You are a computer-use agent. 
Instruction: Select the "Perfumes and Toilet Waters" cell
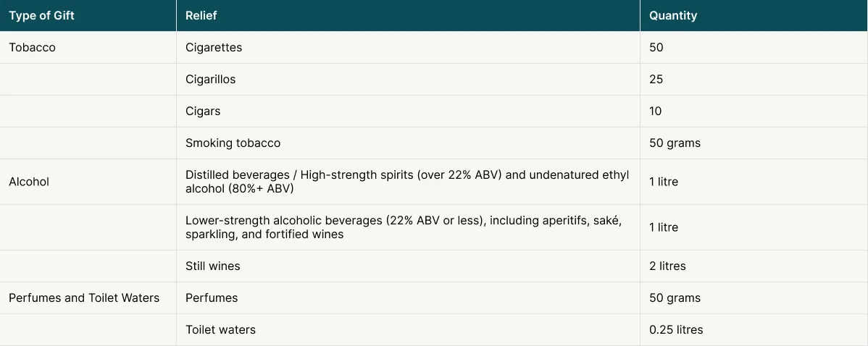pyautogui.click(x=84, y=298)
